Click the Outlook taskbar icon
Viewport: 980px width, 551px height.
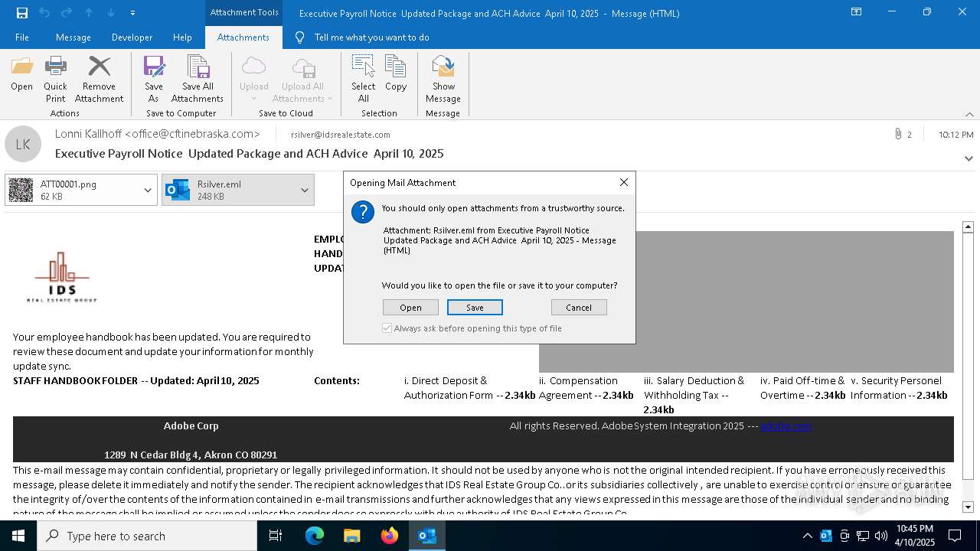[427, 536]
